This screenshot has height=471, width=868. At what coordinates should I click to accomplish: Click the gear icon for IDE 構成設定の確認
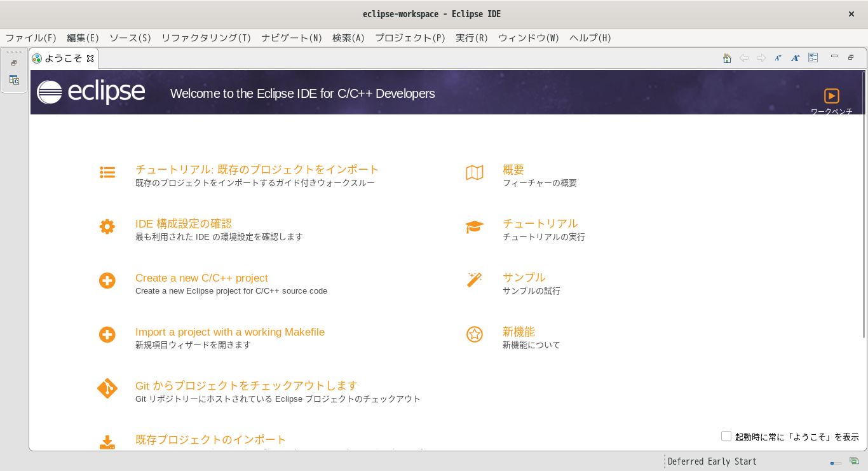pyautogui.click(x=107, y=227)
